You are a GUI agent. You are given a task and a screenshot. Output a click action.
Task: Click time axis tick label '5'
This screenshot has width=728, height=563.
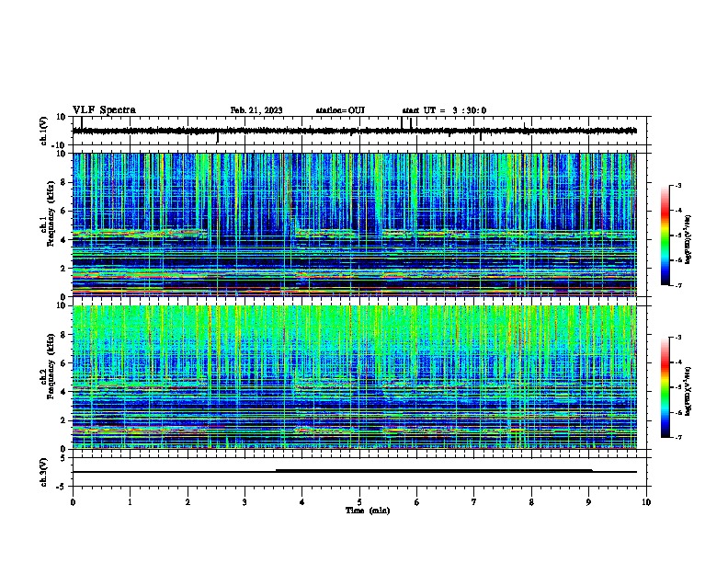coord(359,502)
